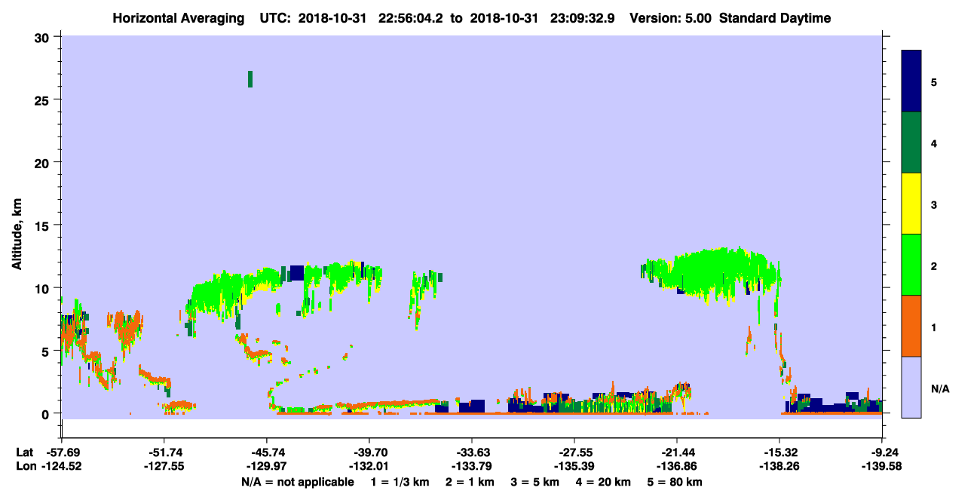980x503 pixels.
Task: Click longitude value -139.58
Action: tap(883, 466)
